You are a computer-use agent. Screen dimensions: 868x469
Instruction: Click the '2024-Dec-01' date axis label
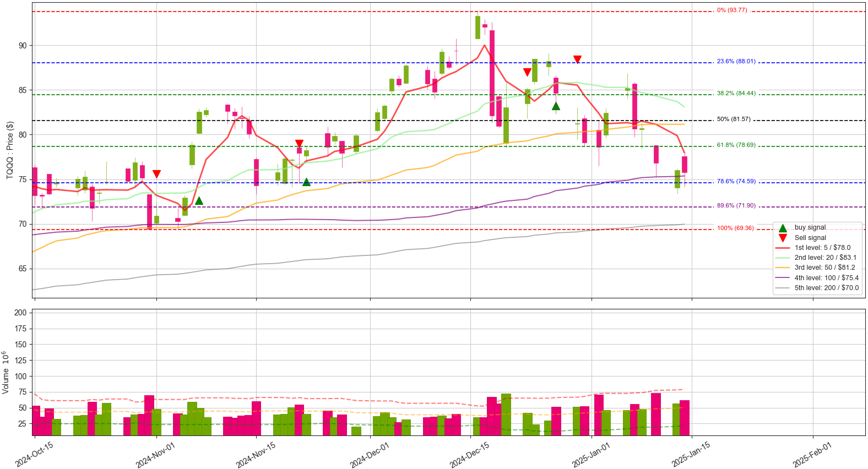click(x=370, y=454)
